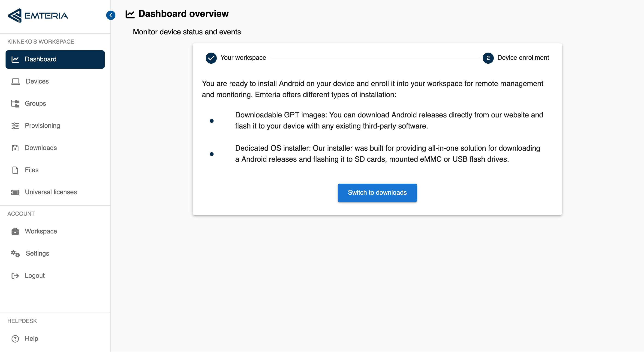Click the Emteria logo
Viewport: 644px width, 352px height.
pos(38,15)
